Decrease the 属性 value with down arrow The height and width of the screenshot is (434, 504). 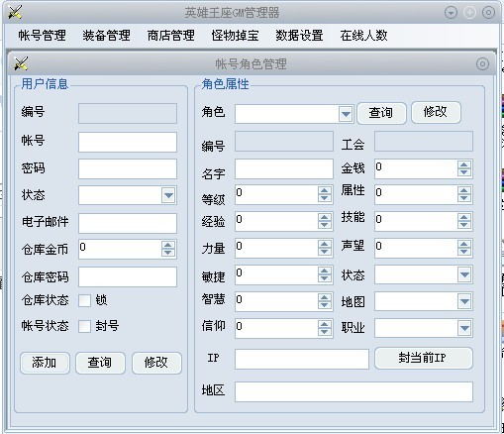(464, 198)
